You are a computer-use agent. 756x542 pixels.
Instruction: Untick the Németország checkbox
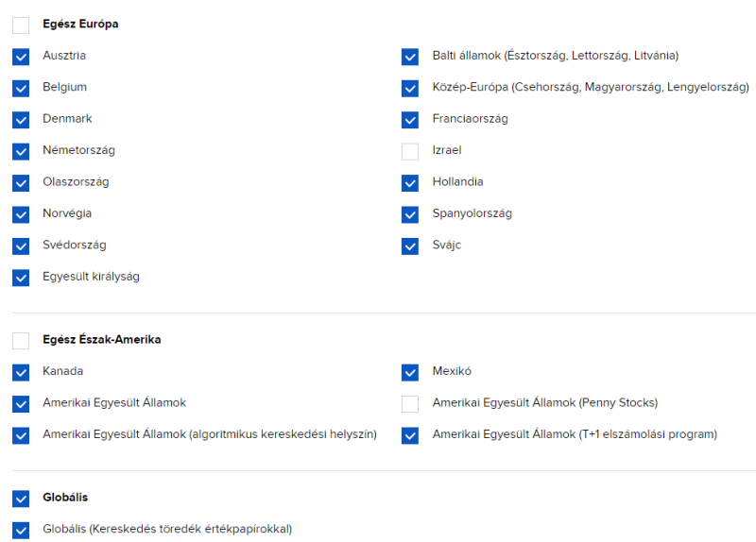click(21, 151)
